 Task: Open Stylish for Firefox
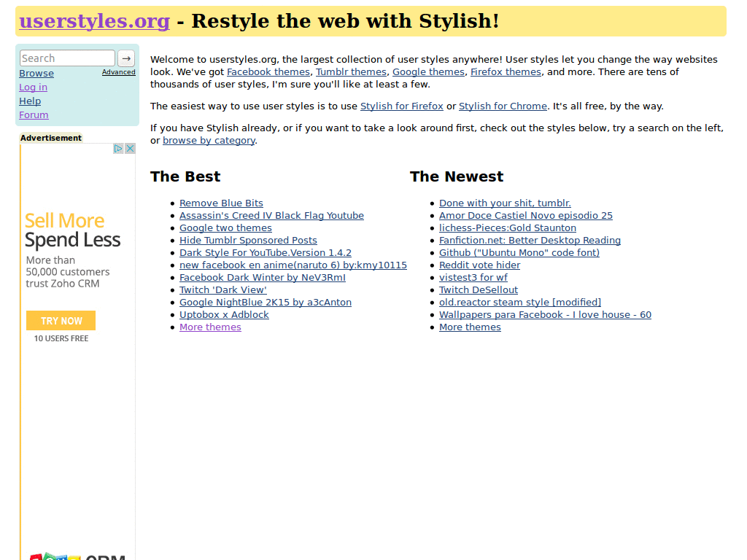(401, 106)
